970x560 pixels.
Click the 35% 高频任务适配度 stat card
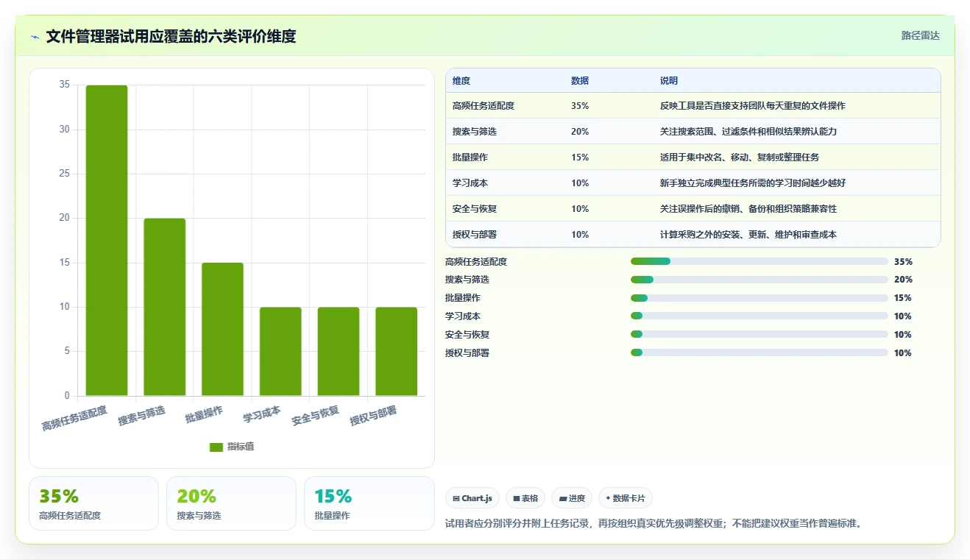[93, 503]
